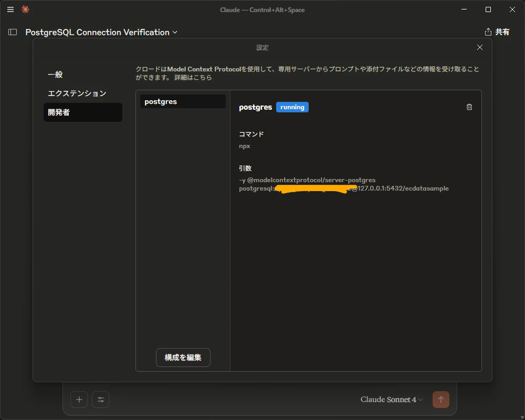The image size is (525, 420).
Task: Click the コマンド label
Action: coord(251,134)
